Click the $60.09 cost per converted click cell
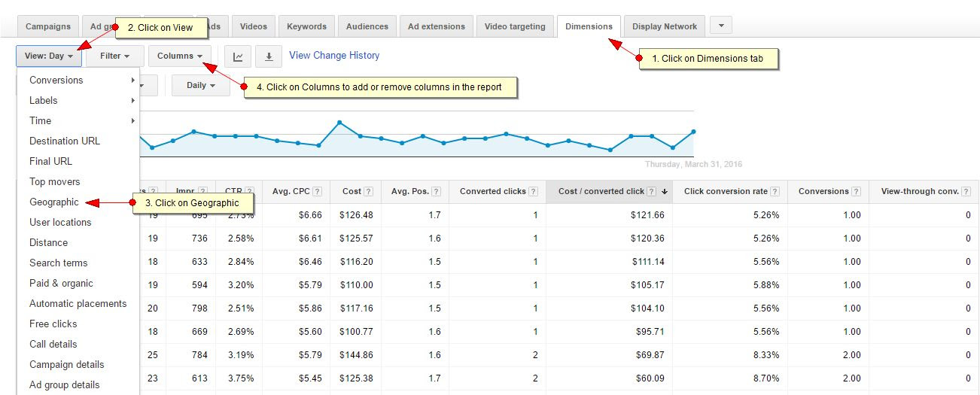The width and height of the screenshot is (980, 395). pos(610,378)
